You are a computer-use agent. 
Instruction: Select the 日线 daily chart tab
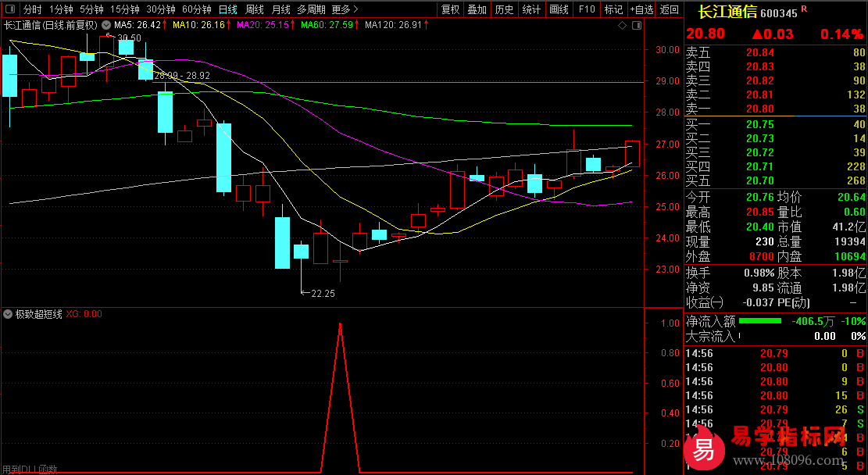point(227,9)
